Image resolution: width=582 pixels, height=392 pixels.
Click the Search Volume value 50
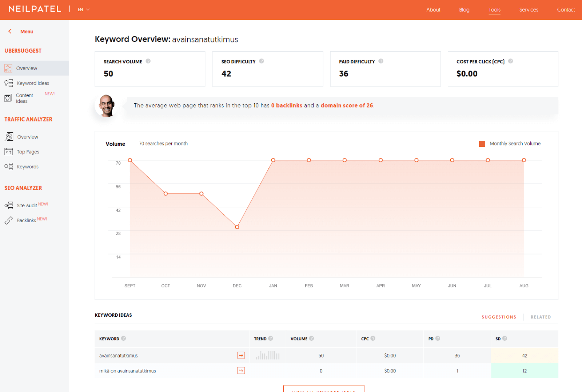click(x=108, y=73)
